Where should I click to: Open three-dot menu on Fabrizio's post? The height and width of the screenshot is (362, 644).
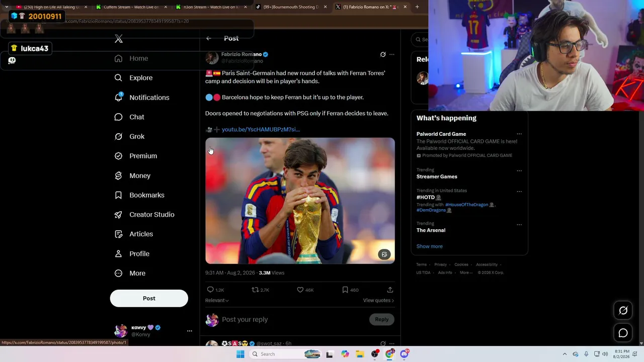(392, 54)
